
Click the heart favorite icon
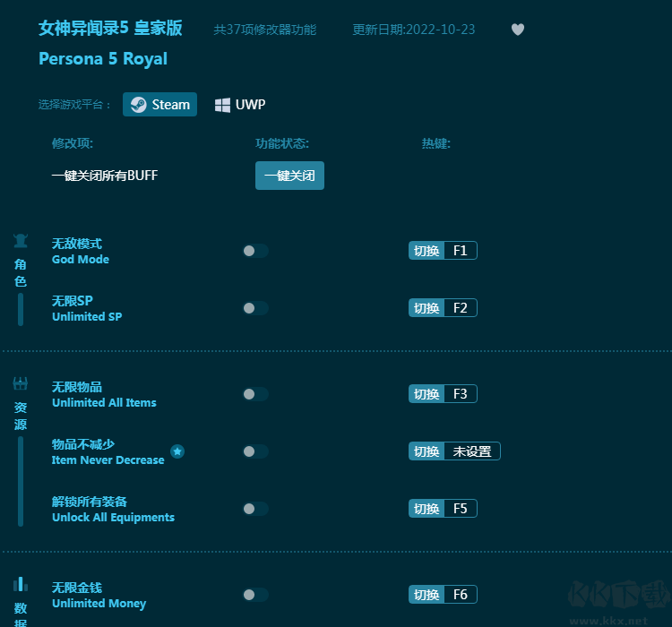pos(518,30)
